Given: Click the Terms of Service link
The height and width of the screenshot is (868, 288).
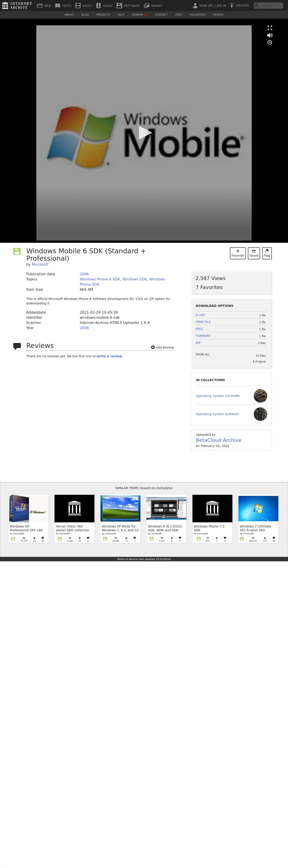Looking at the screenshot, I should point(144,559).
